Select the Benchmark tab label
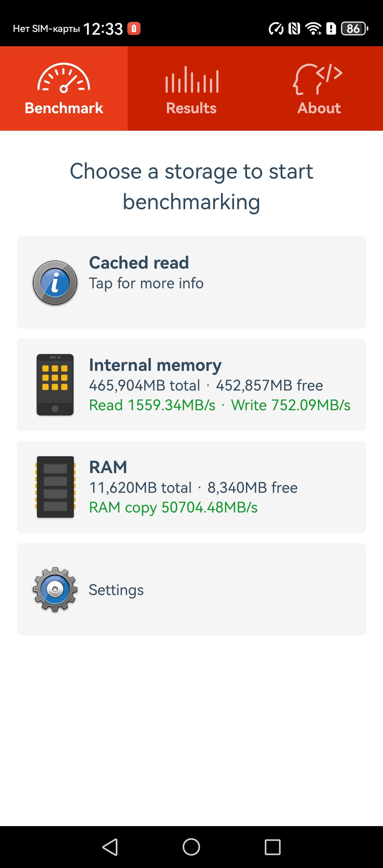 coord(64,108)
